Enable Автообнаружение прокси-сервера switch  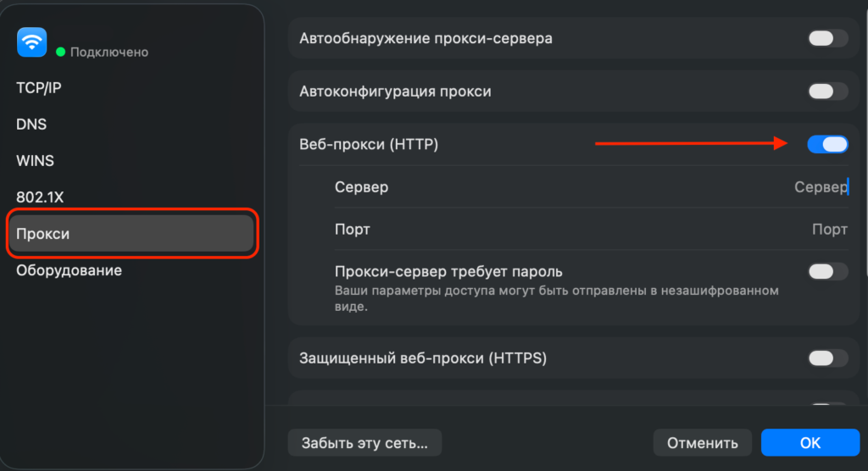(x=827, y=38)
